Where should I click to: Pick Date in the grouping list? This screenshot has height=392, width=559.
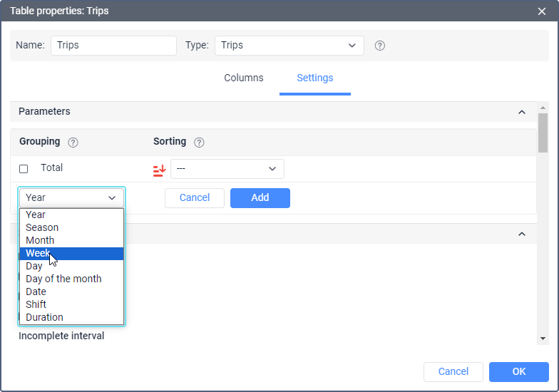click(x=71, y=292)
